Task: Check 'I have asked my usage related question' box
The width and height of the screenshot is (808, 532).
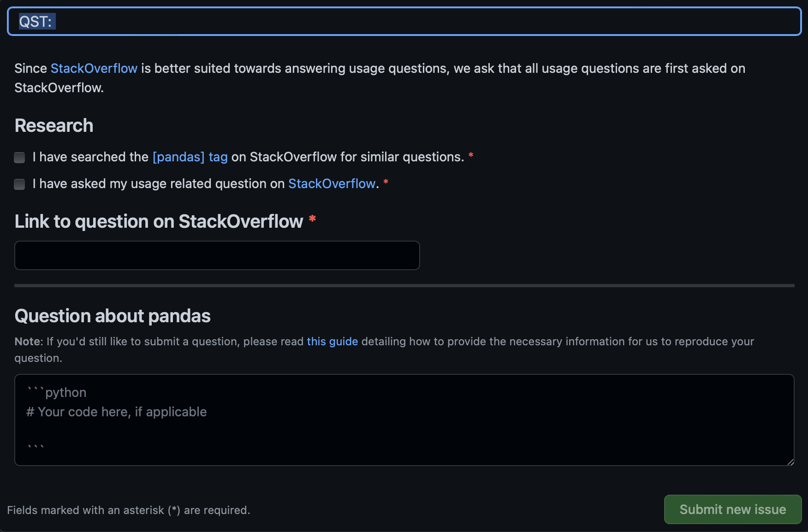Action: 19,184
